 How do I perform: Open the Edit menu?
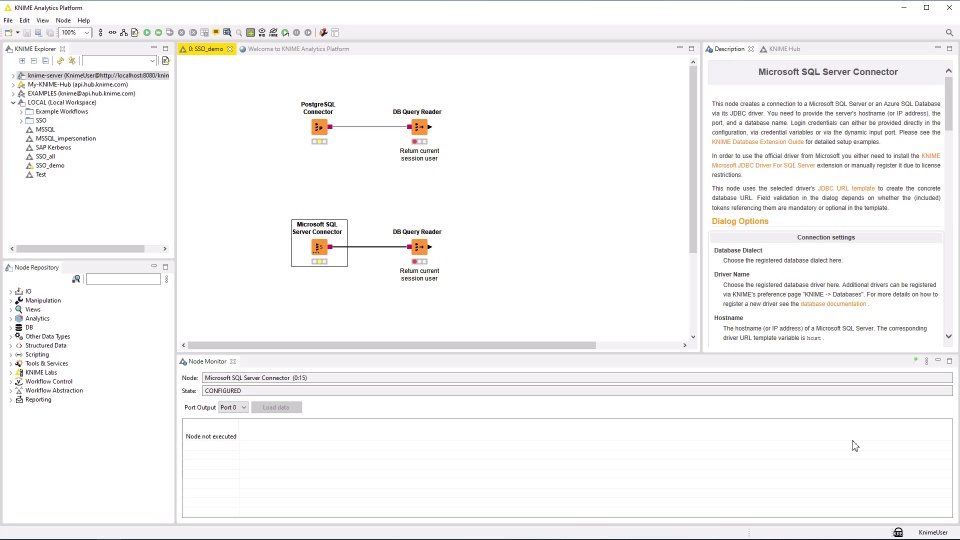point(24,20)
